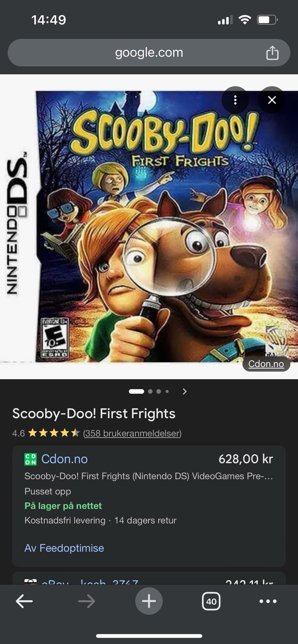Open the Cdon.no image source link
Viewport: 298px width, 644px height.
click(266, 364)
